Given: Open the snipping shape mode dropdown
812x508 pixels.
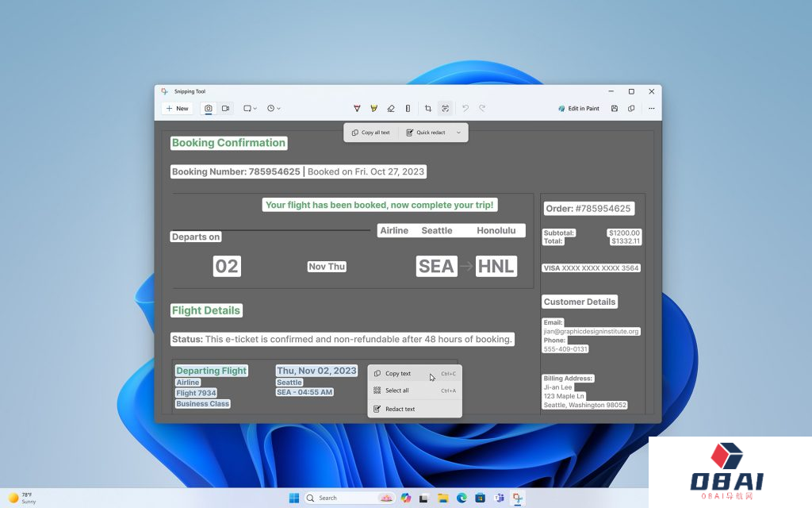Looking at the screenshot, I should [250, 108].
